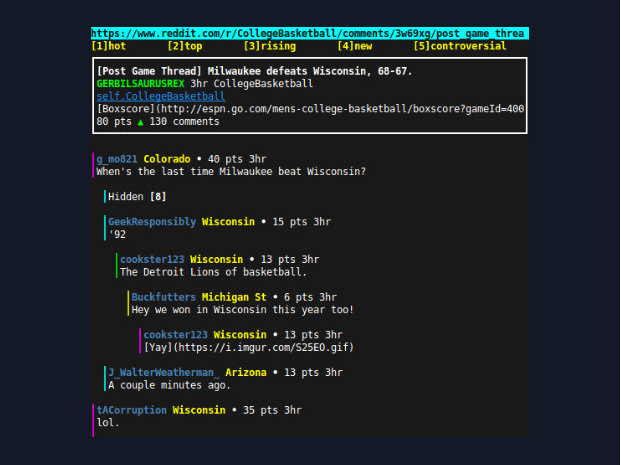
Task: Switch to the [3]rising sort tab
Action: 270,46
